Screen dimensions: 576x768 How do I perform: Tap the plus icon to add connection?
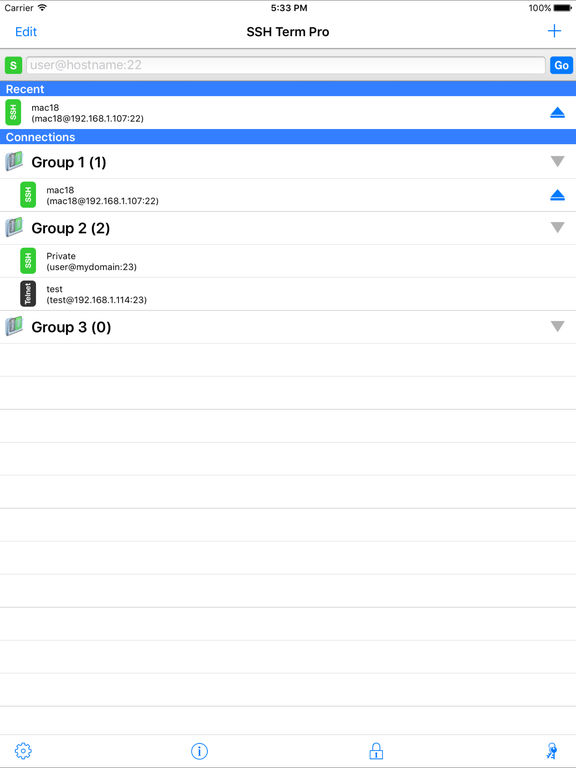(554, 31)
